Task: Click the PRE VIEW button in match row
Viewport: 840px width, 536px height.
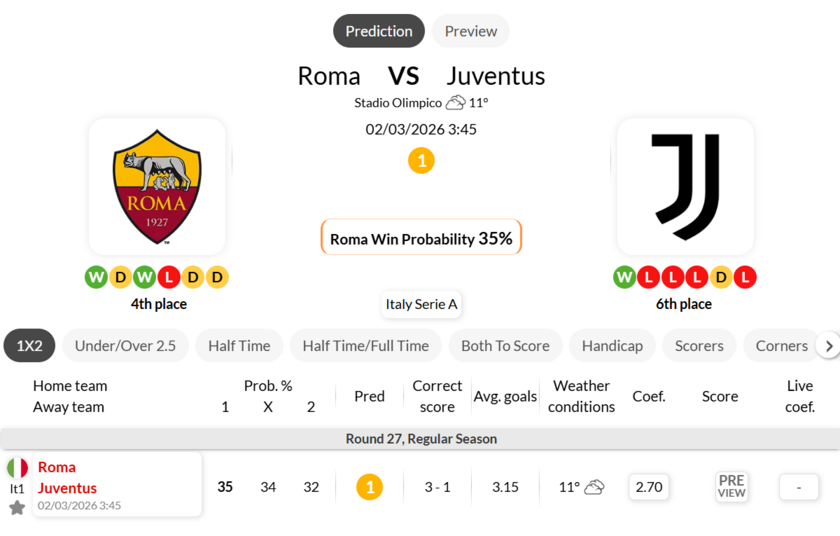Action: pos(732,487)
